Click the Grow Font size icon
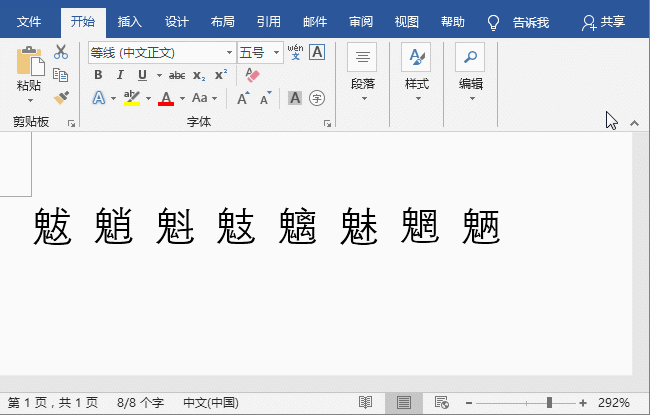This screenshot has width=650, height=415. click(243, 98)
